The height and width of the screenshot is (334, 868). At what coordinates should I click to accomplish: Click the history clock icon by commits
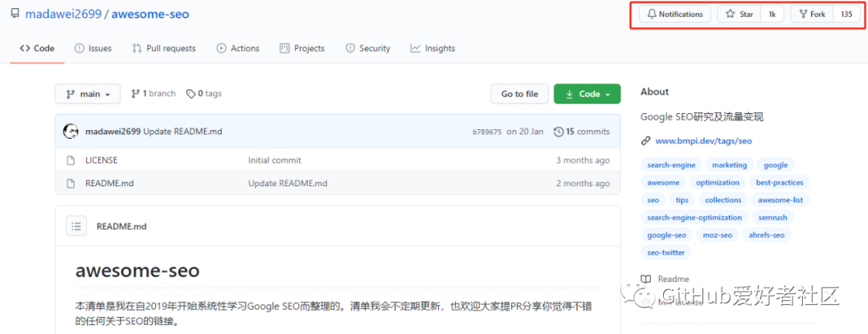pyautogui.click(x=559, y=132)
